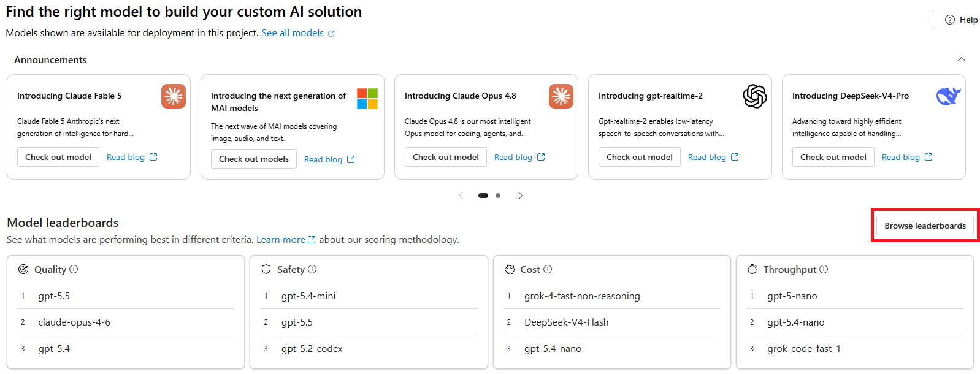The height and width of the screenshot is (374, 980).
Task: Click the Model leaderboards heading
Action: 63,223
